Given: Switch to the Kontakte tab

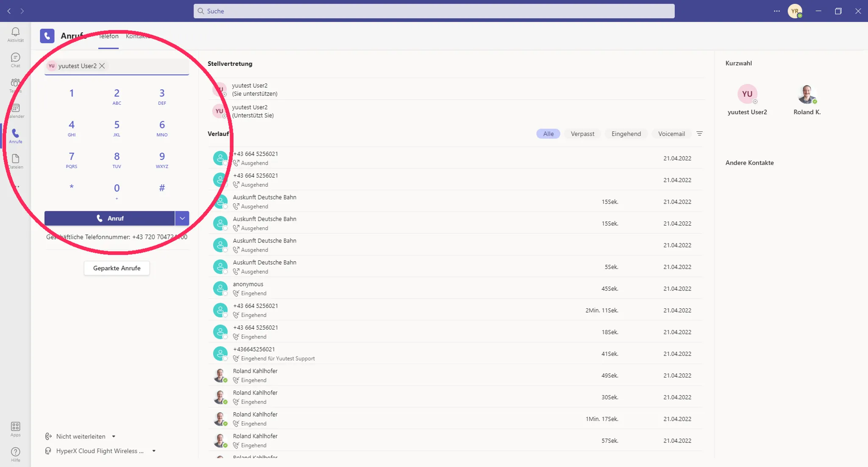Looking at the screenshot, I should [x=137, y=36].
